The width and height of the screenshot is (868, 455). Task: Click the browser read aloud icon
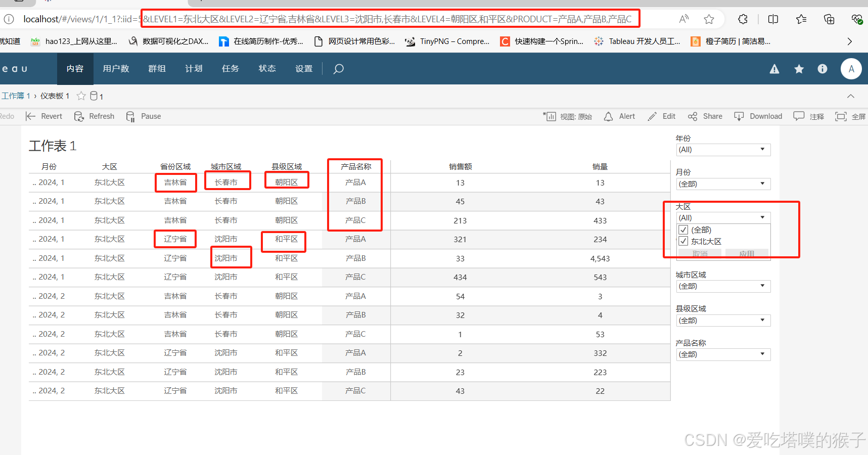(684, 19)
